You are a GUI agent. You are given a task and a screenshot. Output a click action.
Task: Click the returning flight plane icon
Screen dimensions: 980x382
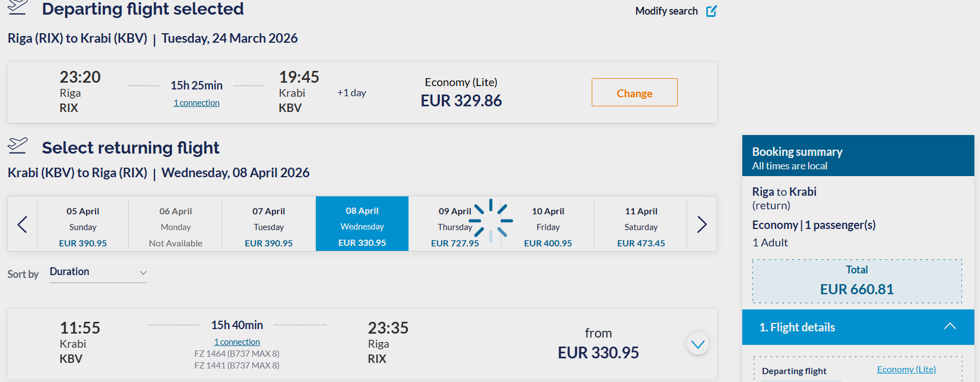(17, 146)
